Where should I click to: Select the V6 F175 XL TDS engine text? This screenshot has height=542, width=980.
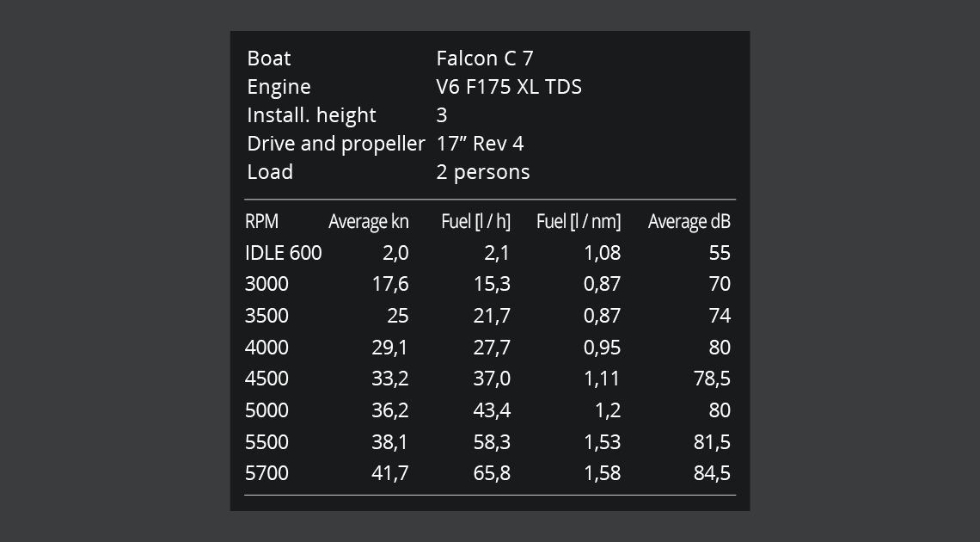(508, 87)
